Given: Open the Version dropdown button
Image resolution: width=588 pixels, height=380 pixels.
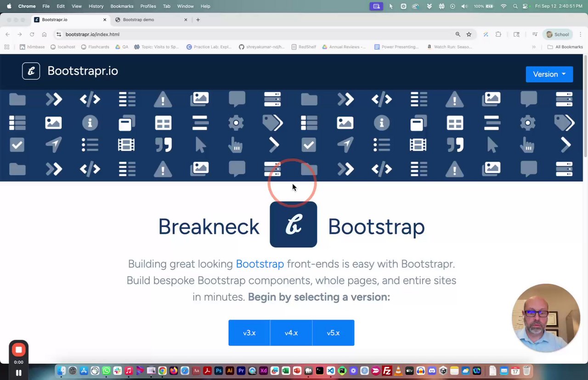Looking at the screenshot, I should coord(549,74).
